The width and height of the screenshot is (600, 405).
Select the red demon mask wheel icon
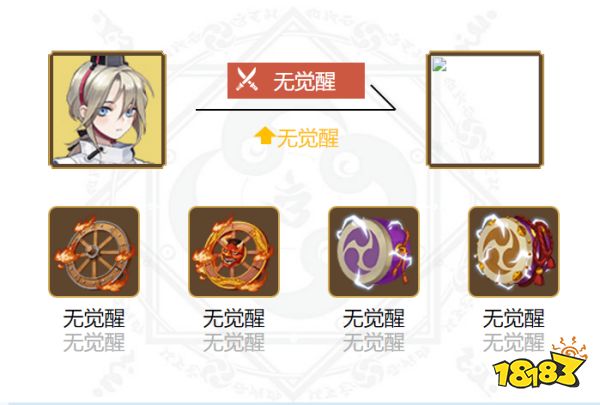point(234,252)
